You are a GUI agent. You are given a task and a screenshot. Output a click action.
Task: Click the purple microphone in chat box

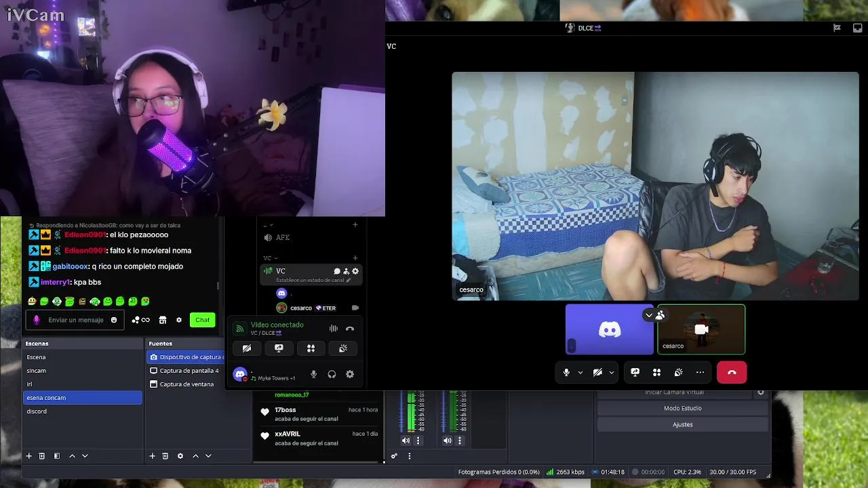click(37, 320)
